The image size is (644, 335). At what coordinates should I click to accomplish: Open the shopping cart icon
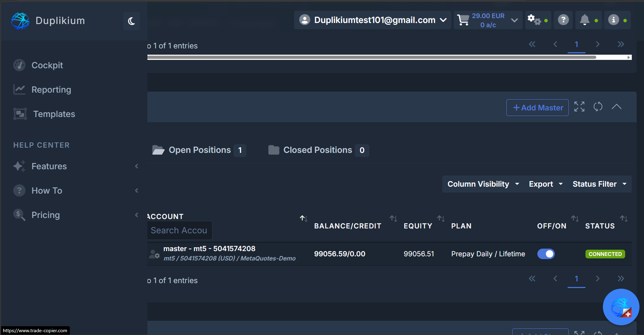[463, 20]
